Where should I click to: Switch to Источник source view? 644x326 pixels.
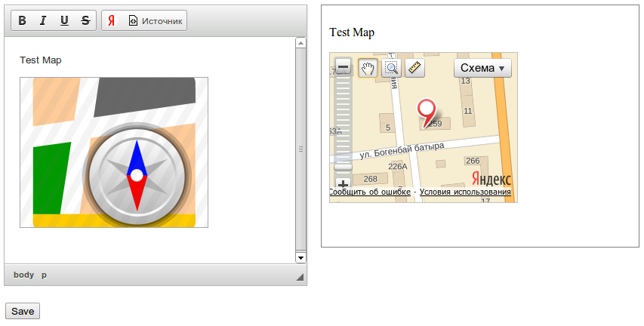point(156,20)
